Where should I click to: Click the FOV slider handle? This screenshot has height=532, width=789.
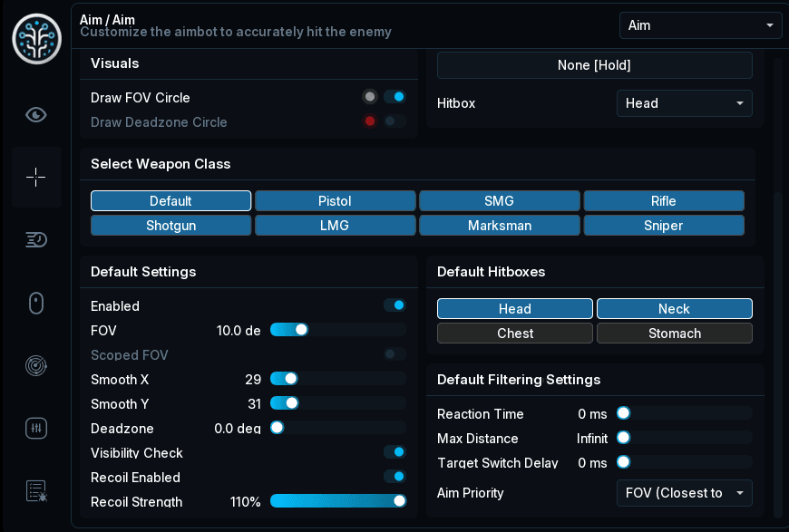(301, 330)
